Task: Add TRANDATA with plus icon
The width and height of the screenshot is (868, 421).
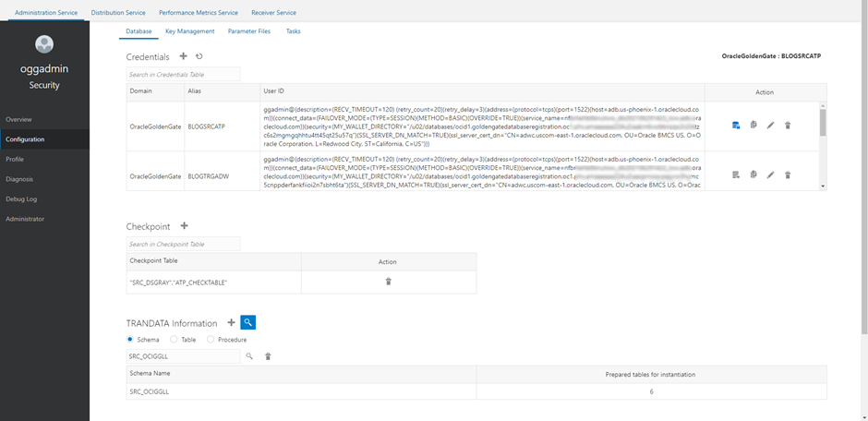Action: [x=232, y=322]
